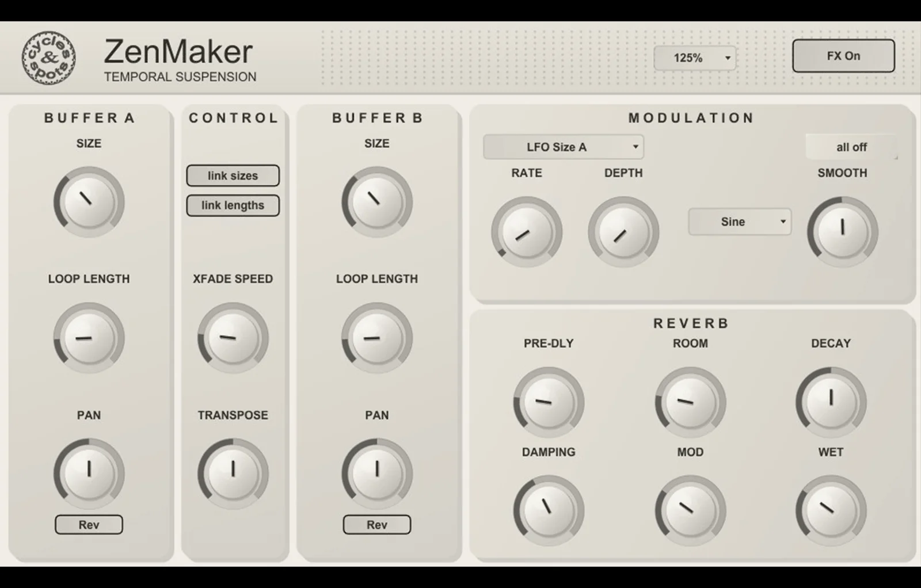Toggle the link sizes button
This screenshot has height=588, width=921.
point(233,175)
